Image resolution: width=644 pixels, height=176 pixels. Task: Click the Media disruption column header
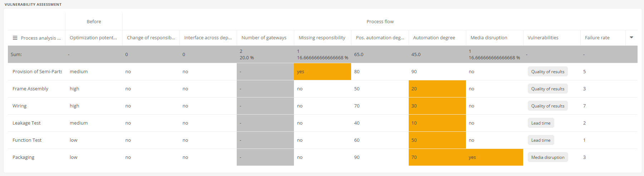489,37
